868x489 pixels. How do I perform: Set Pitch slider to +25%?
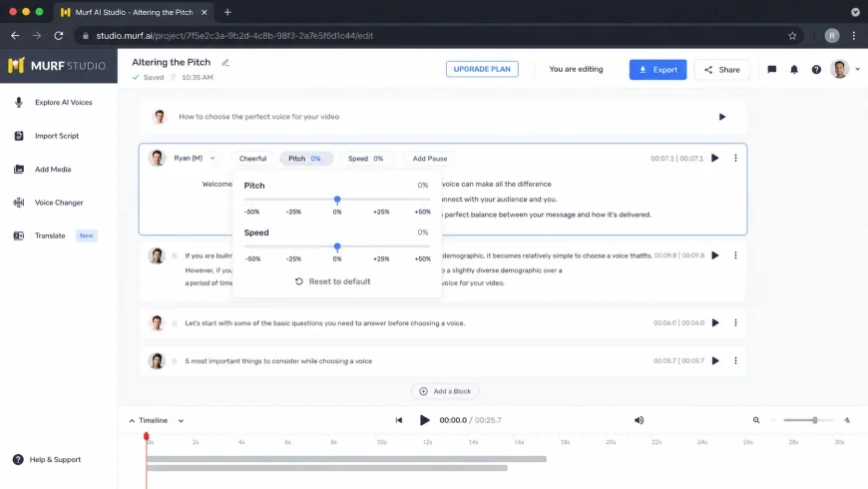pos(381,200)
